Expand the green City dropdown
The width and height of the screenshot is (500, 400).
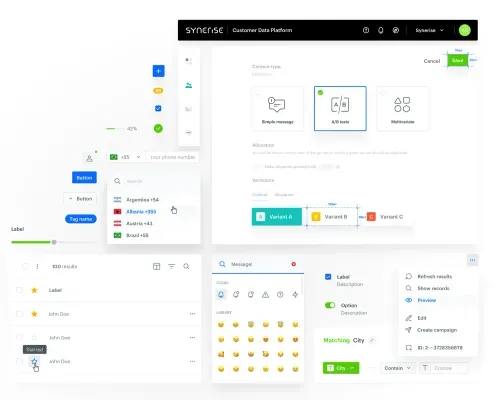click(x=341, y=368)
